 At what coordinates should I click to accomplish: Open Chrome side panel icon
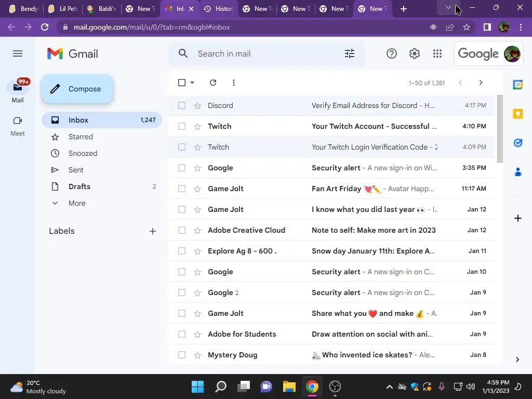click(487, 27)
